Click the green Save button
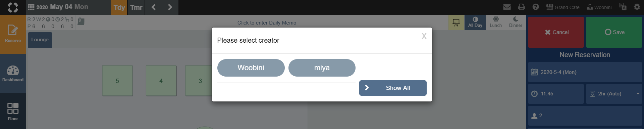The width and height of the screenshot is (644, 129). pos(614,32)
